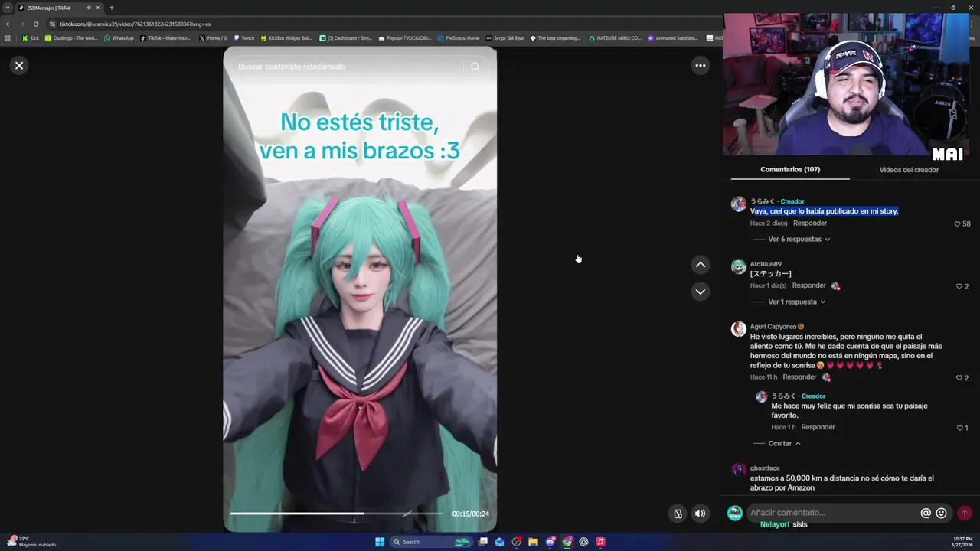Open the Chrome taskbar icon
Screen dimensions: 980x551
567,542
